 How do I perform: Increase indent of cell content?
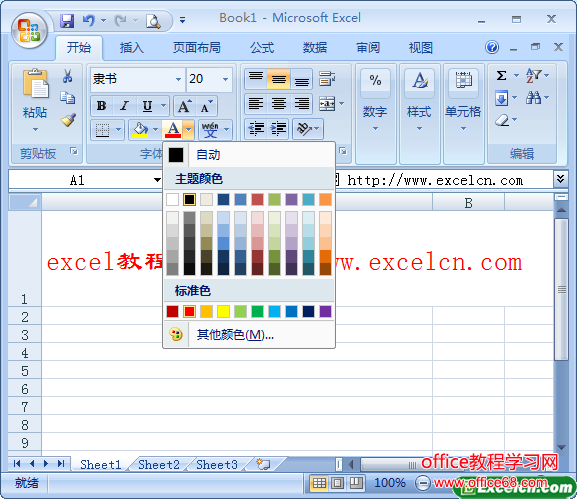278,129
